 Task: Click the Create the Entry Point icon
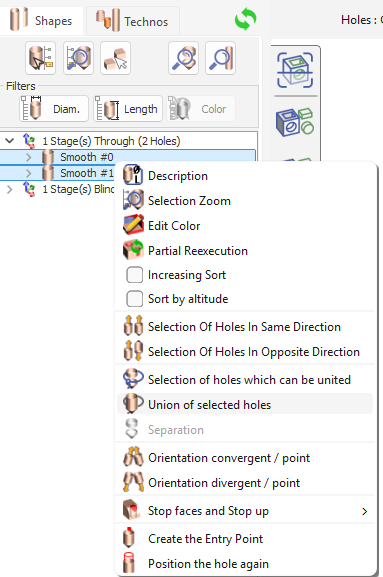129,538
